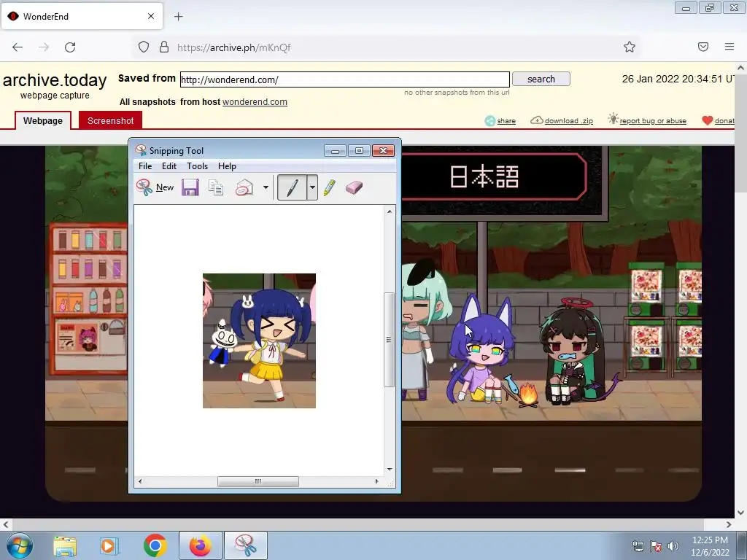Click the vending machine on webpage
The height and width of the screenshot is (560, 747).
coord(88,298)
